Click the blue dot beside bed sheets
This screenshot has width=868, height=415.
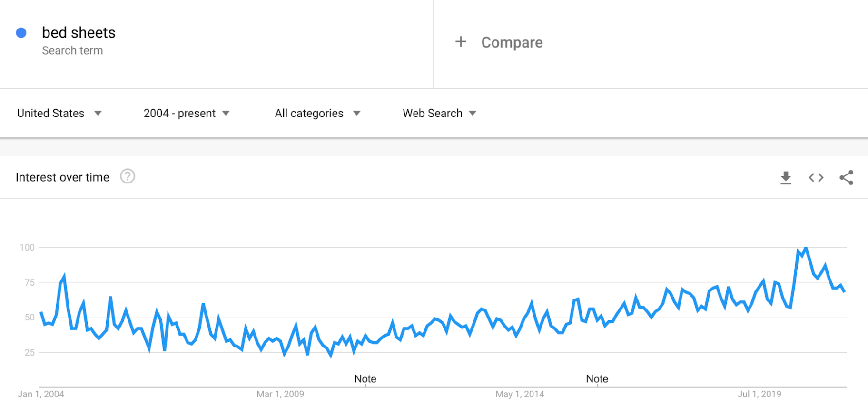21,33
